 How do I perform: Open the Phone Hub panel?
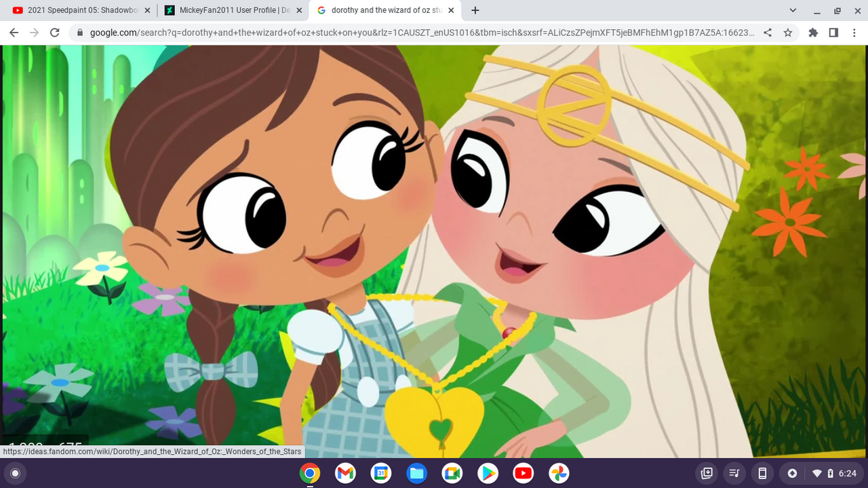(x=762, y=473)
